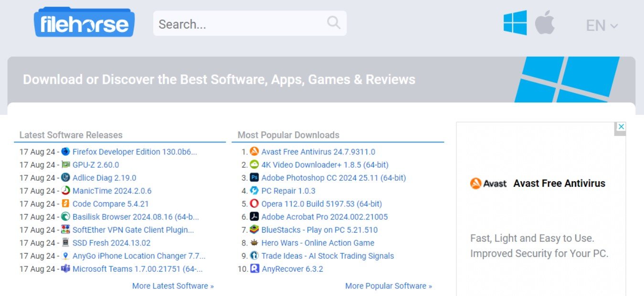The width and height of the screenshot is (644, 296).
Task: Close the Avast advertisement
Action: [621, 127]
